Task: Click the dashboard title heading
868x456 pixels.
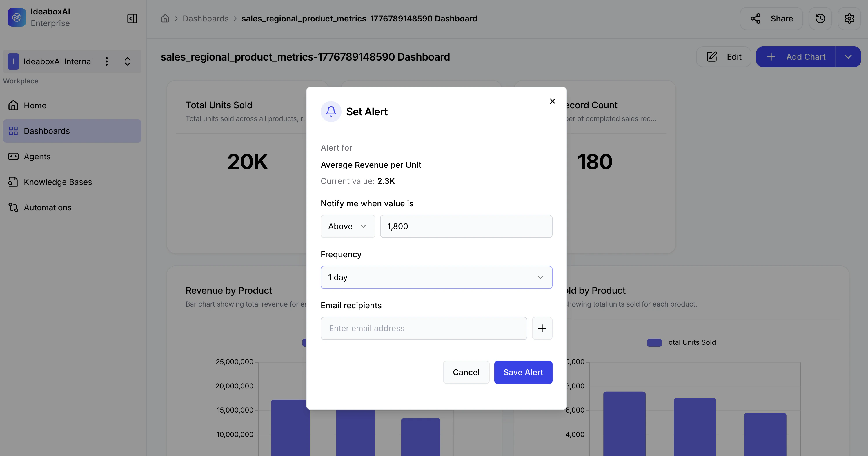Action: 305,57
